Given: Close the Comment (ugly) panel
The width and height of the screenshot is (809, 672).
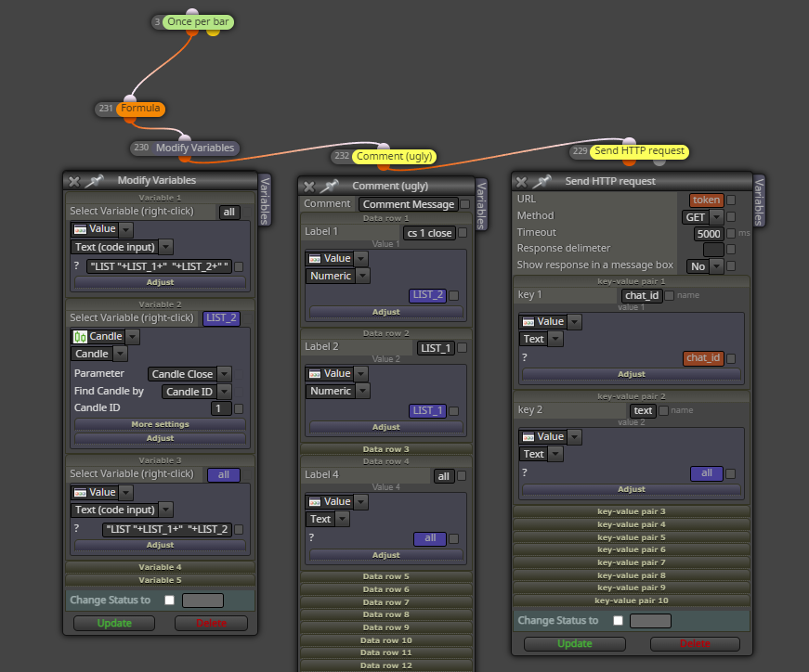Looking at the screenshot, I should pyautogui.click(x=309, y=187).
